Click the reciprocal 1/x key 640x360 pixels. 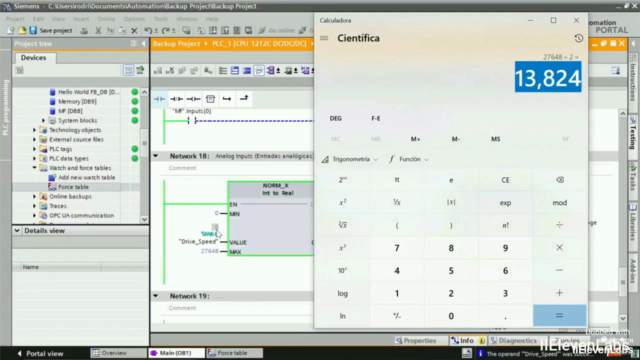tap(397, 202)
